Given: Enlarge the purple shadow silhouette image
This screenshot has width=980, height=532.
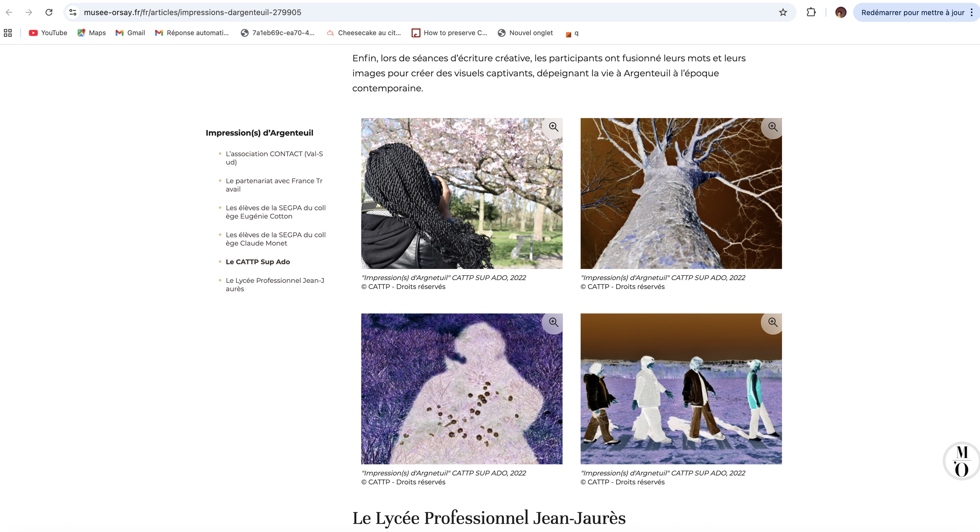Looking at the screenshot, I should click(553, 322).
